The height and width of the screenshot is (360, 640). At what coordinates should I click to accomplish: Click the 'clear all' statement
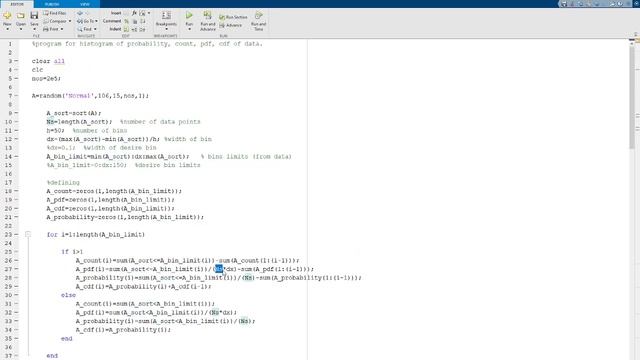(x=48, y=61)
